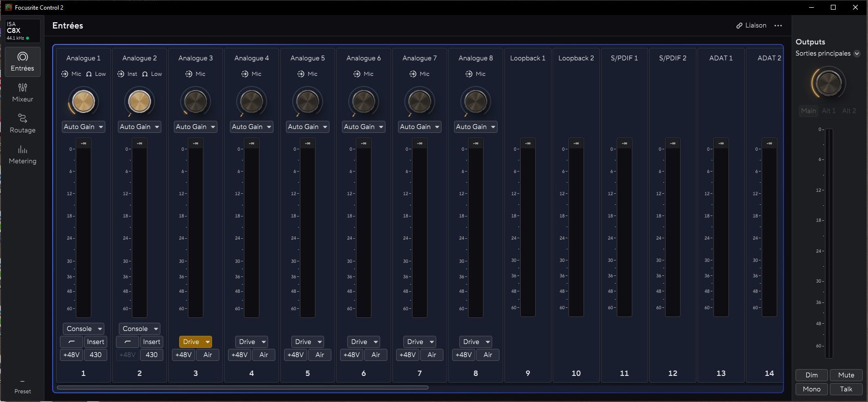Toggle Insert on channel 2
868x402 pixels.
152,342
